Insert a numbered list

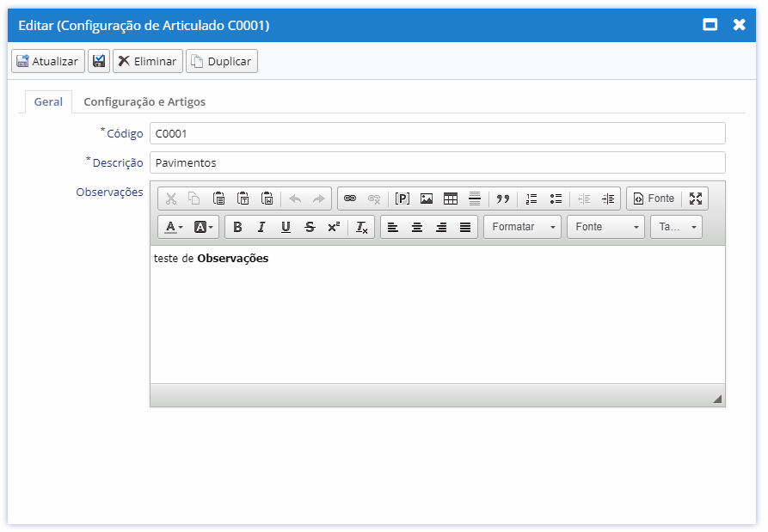[531, 199]
